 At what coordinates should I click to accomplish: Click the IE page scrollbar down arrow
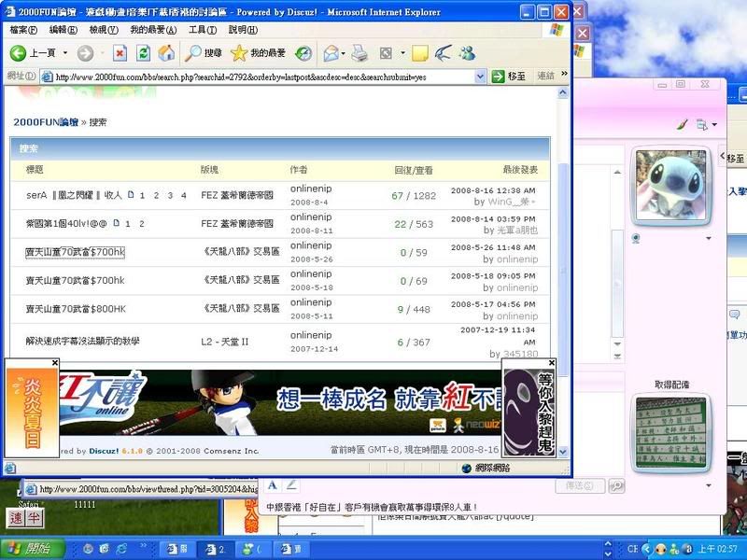(x=563, y=451)
